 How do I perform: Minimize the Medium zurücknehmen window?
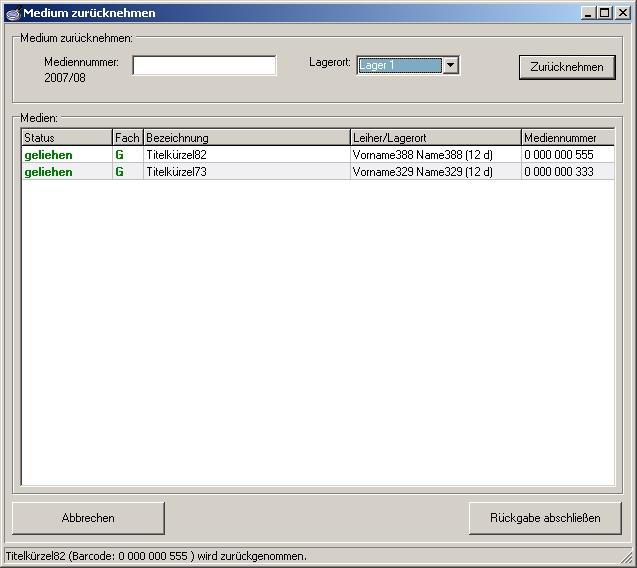click(589, 13)
